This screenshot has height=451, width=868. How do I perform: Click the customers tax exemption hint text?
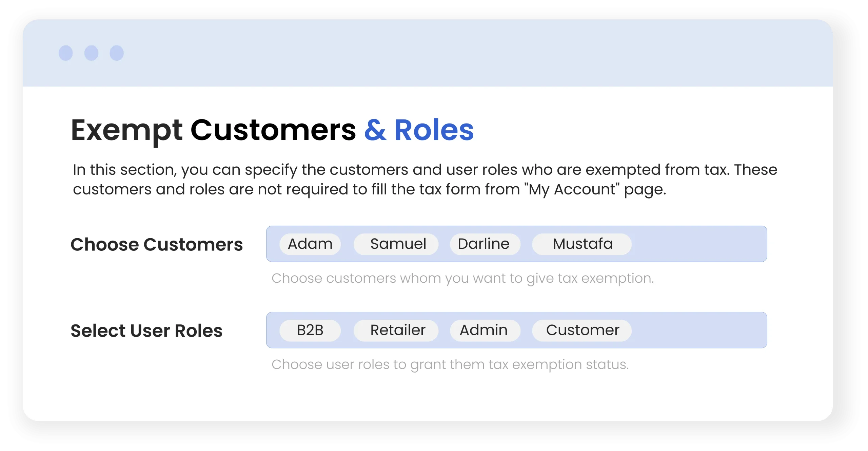click(462, 278)
